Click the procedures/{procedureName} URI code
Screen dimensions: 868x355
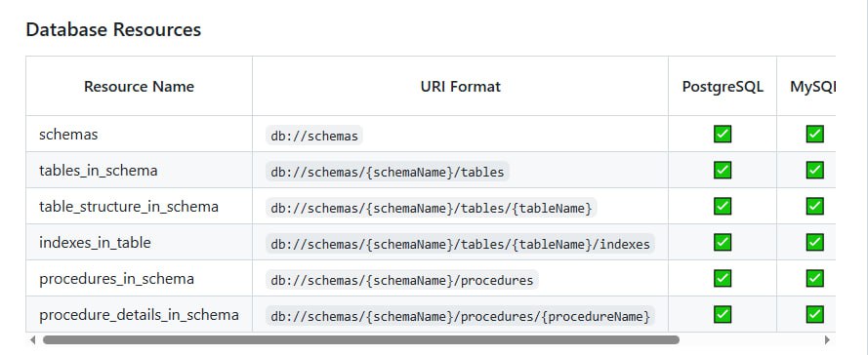[460, 316]
